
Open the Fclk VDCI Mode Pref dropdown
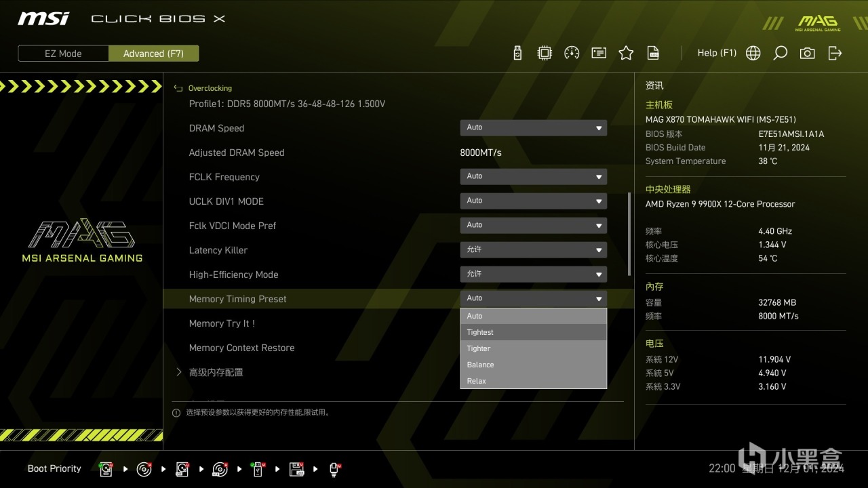click(x=534, y=225)
